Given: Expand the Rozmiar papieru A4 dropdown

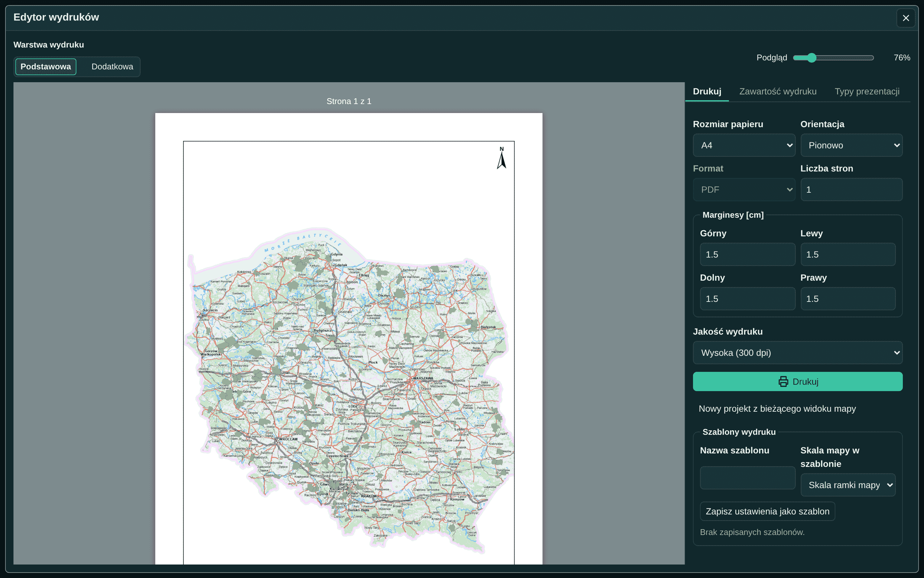Looking at the screenshot, I should tap(744, 145).
